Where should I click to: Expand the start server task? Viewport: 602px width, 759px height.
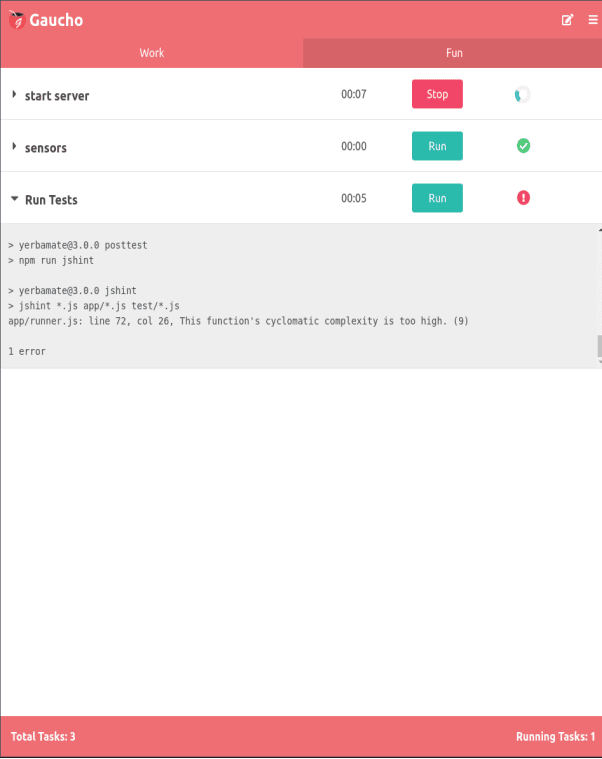pos(14,94)
